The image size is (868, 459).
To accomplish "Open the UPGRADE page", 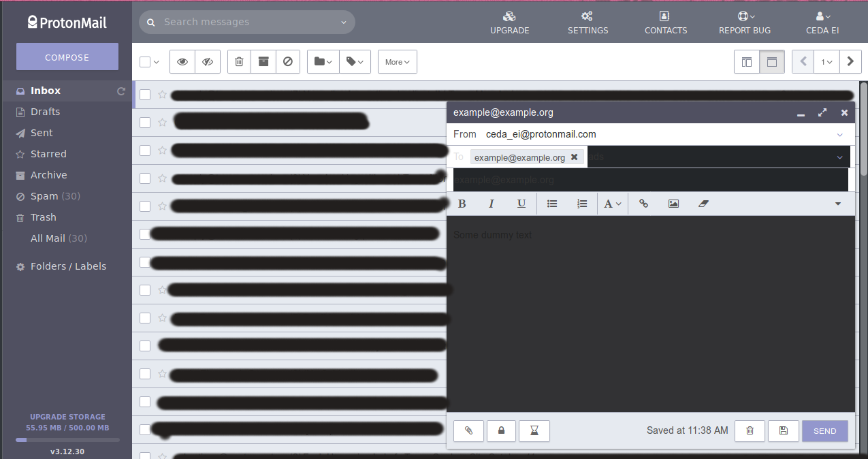I will pyautogui.click(x=510, y=22).
